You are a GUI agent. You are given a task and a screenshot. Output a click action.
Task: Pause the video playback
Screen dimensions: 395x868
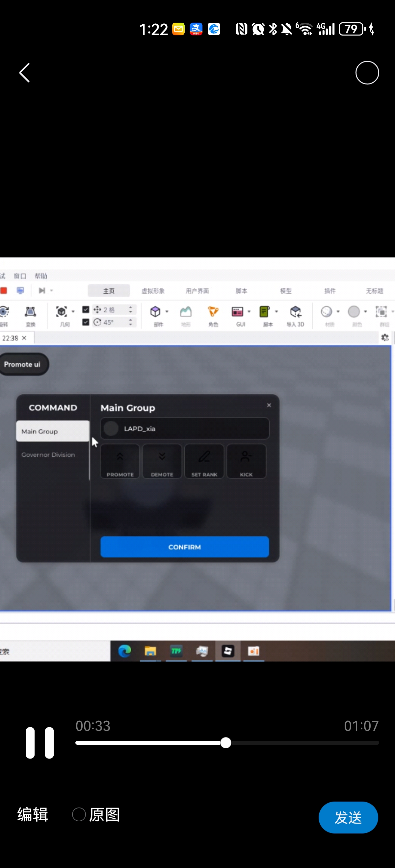(x=39, y=743)
